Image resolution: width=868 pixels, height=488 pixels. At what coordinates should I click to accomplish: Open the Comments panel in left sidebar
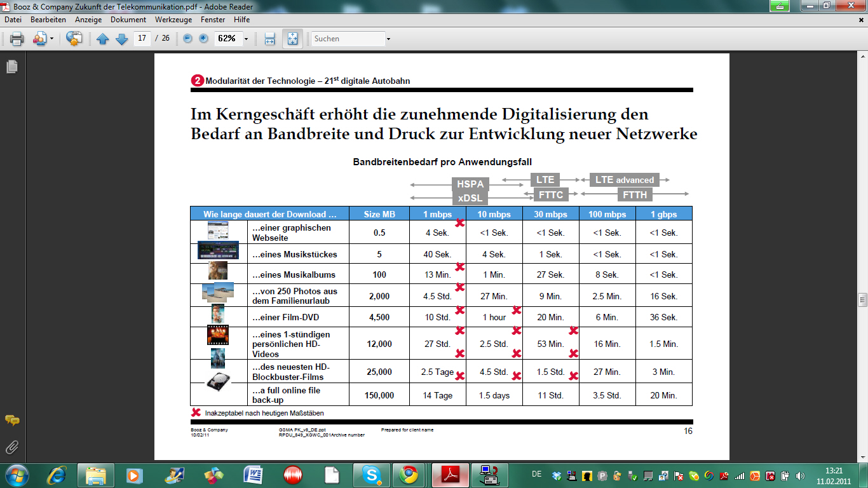click(x=12, y=421)
